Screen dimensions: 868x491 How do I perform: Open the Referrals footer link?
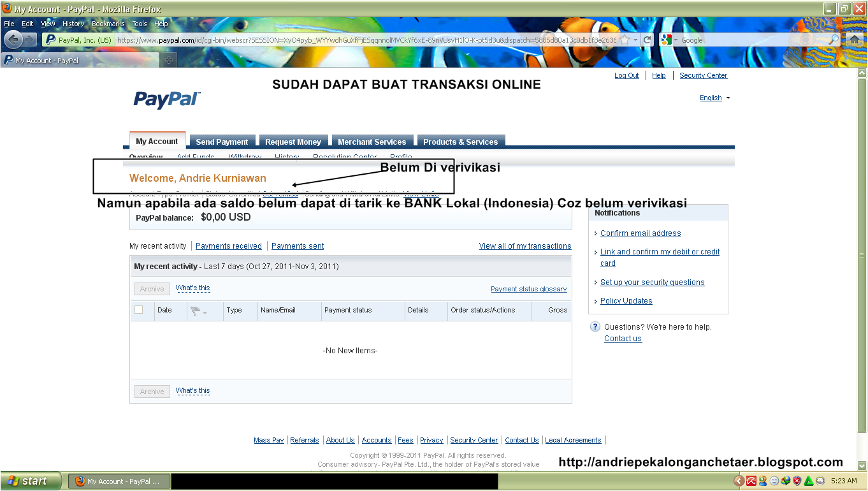pos(305,440)
